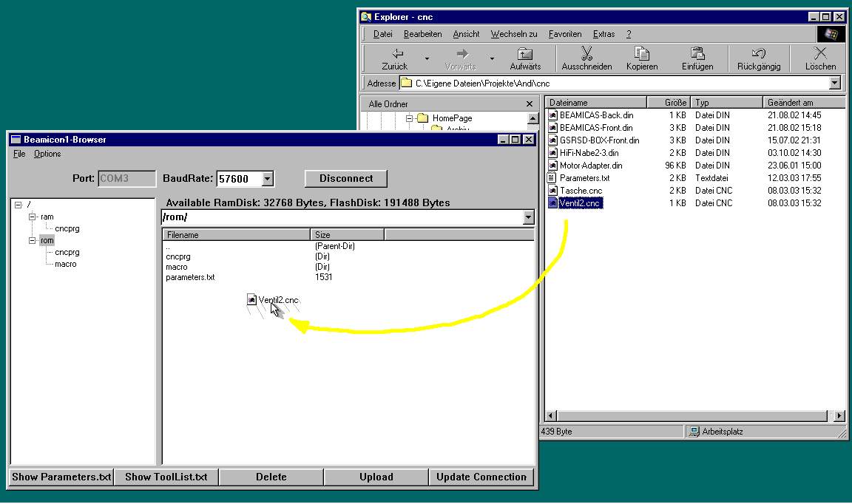
Task: Click Size column header in Beamicon
Action: point(347,234)
